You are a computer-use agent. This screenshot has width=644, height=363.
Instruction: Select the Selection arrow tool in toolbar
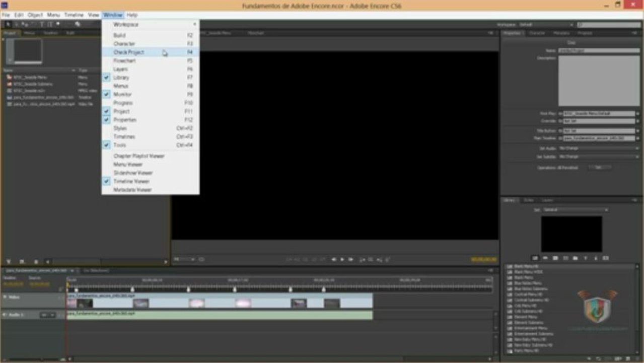(x=8, y=24)
